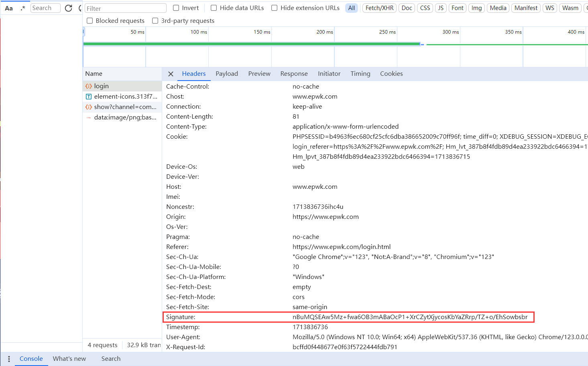Filter by Doc requests
This screenshot has width=588, height=366.
coord(407,8)
